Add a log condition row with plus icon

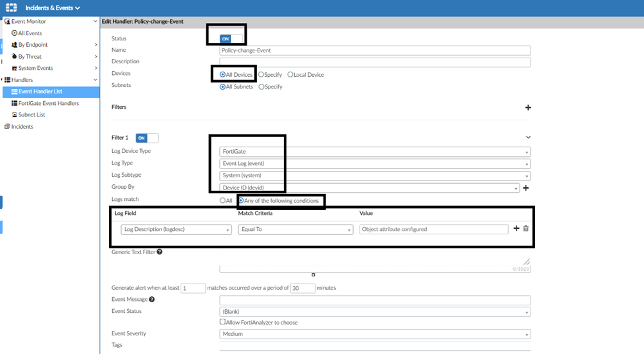tap(516, 229)
